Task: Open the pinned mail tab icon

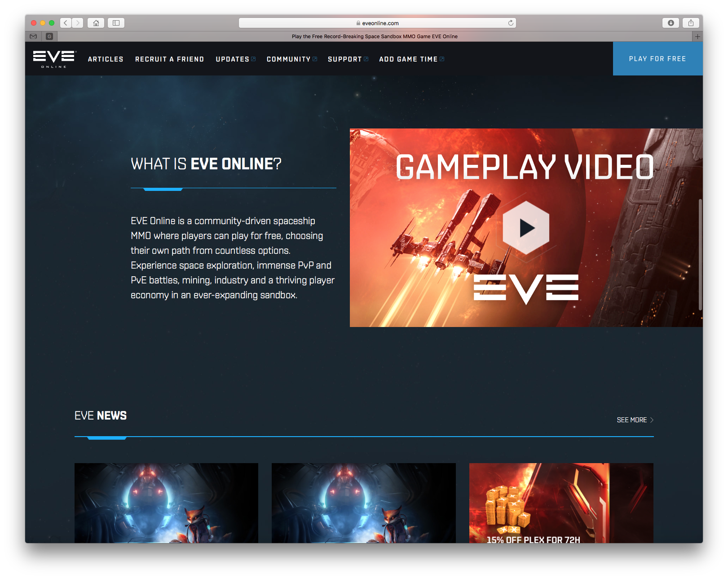Action: click(33, 36)
